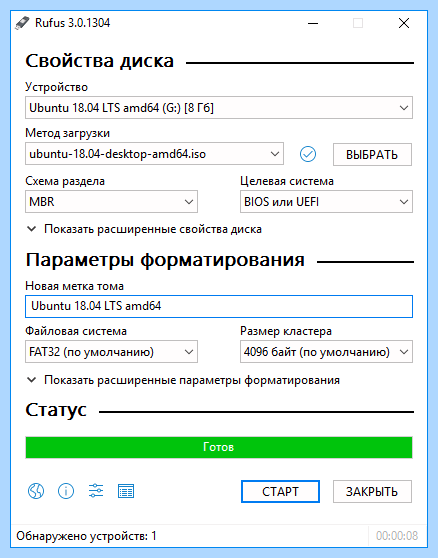Click the green Готов progress bar
Image resolution: width=438 pixels, height=558 pixels.
click(219, 447)
